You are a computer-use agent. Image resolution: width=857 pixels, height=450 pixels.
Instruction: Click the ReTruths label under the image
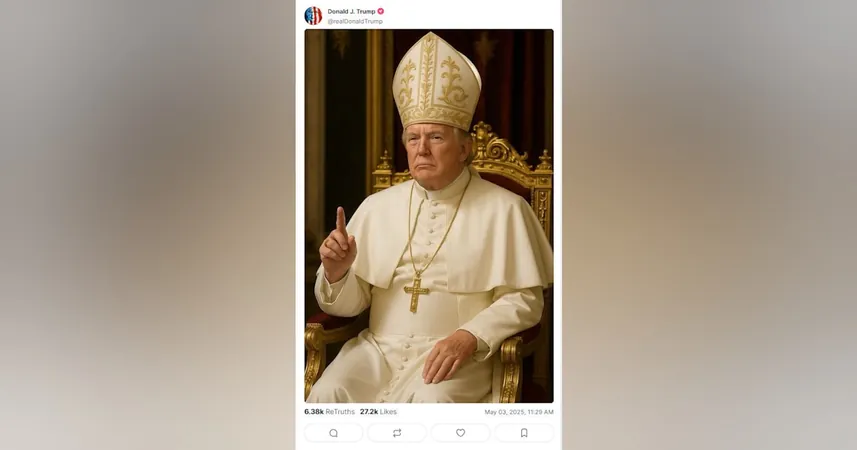[340, 412]
